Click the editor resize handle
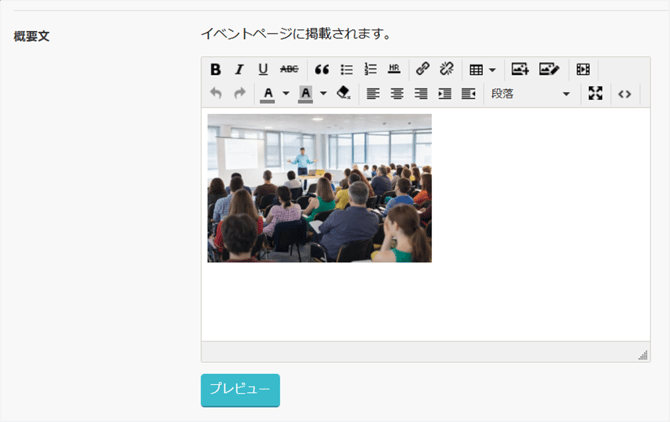This screenshot has height=422, width=670. pyautogui.click(x=643, y=355)
